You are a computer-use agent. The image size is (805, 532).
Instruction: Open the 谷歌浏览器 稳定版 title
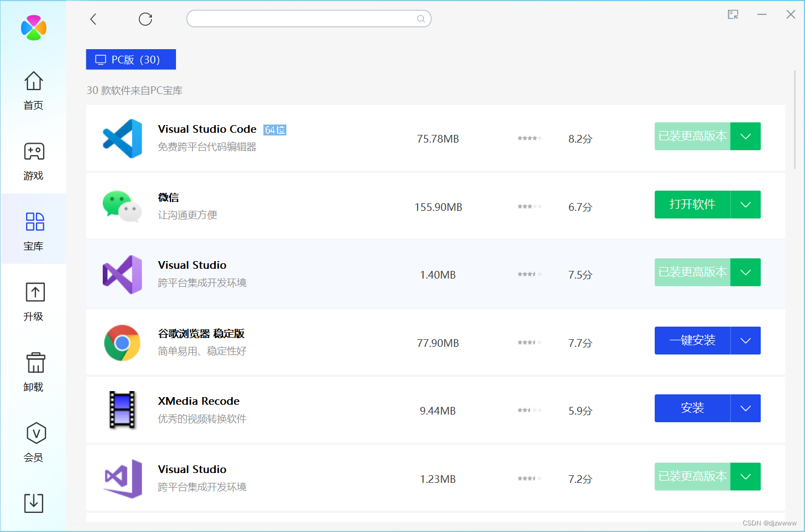click(x=201, y=334)
